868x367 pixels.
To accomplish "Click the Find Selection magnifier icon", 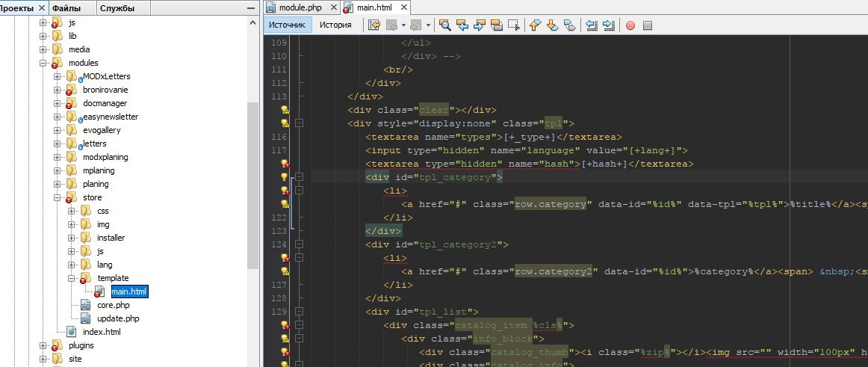I will [x=445, y=25].
